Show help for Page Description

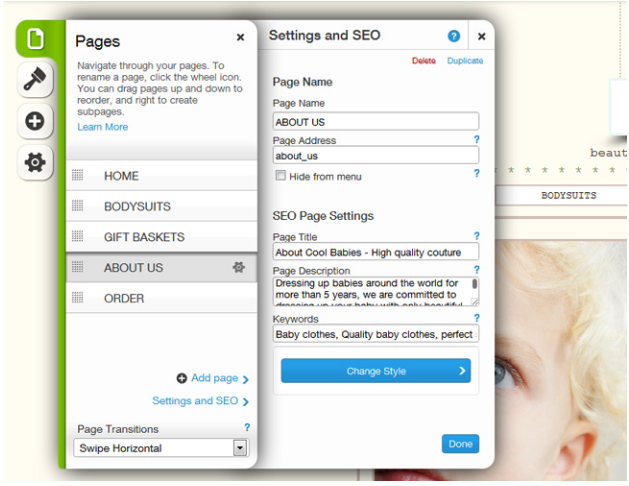pos(476,269)
